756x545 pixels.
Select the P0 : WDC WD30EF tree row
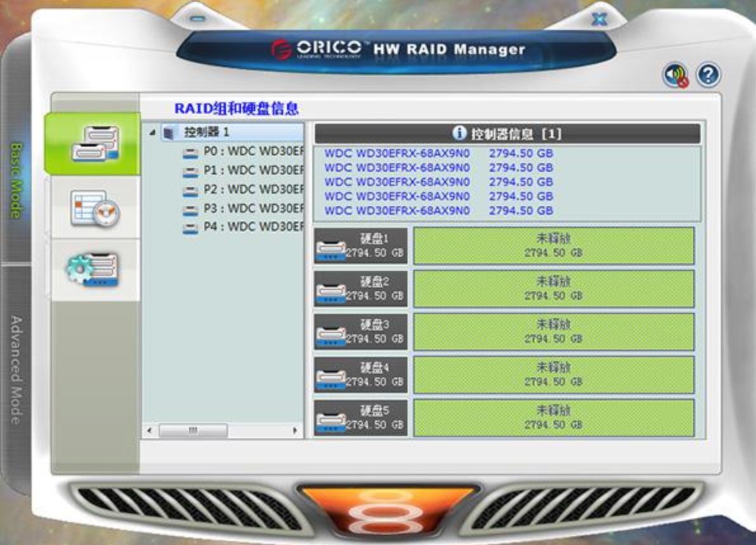(244, 152)
